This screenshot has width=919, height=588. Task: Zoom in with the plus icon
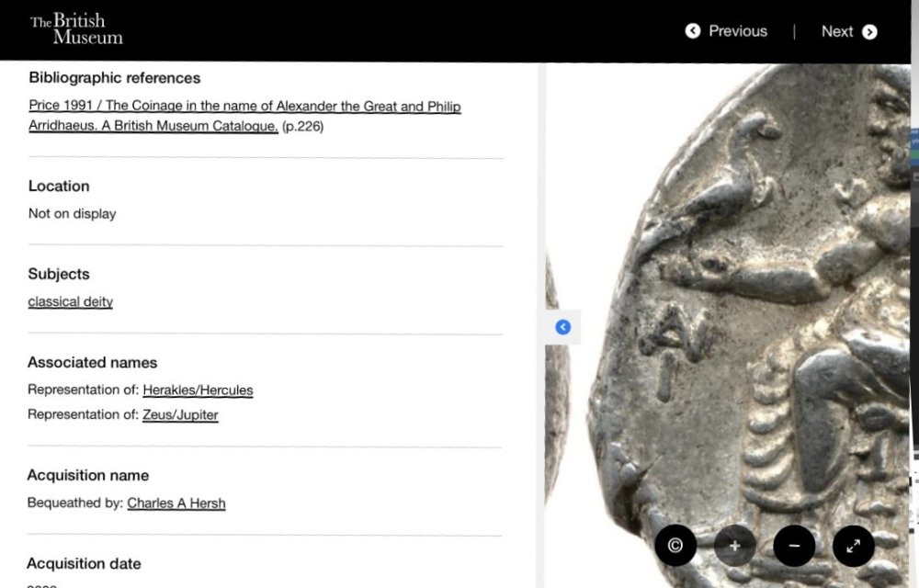[734, 546]
